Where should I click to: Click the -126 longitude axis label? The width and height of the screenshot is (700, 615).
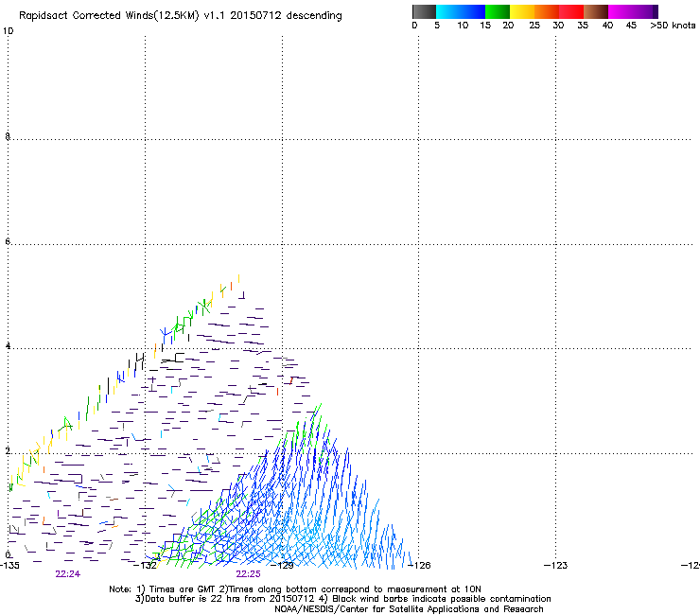pos(419,566)
